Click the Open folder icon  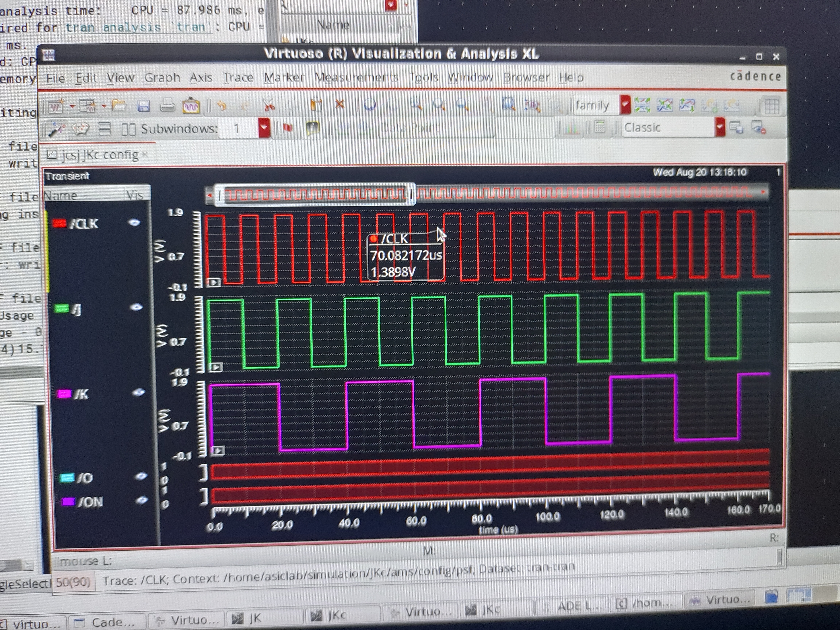119,106
